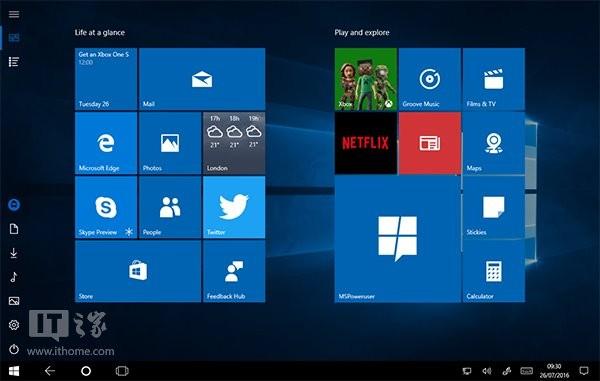Open Feedback Hub tile
Image resolution: width=600 pixels, height=381 pixels.
click(x=234, y=271)
